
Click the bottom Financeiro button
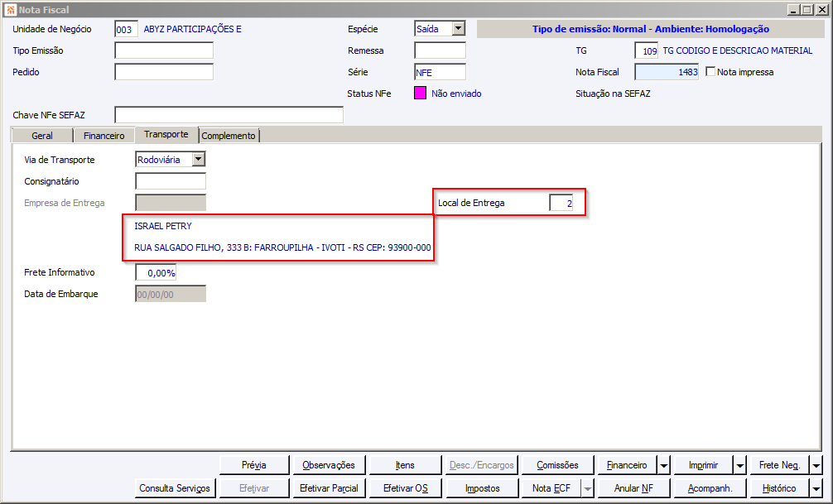(627, 465)
